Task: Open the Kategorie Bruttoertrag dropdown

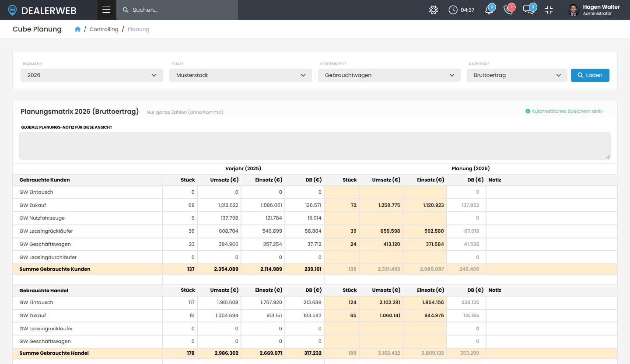Action: (x=517, y=75)
